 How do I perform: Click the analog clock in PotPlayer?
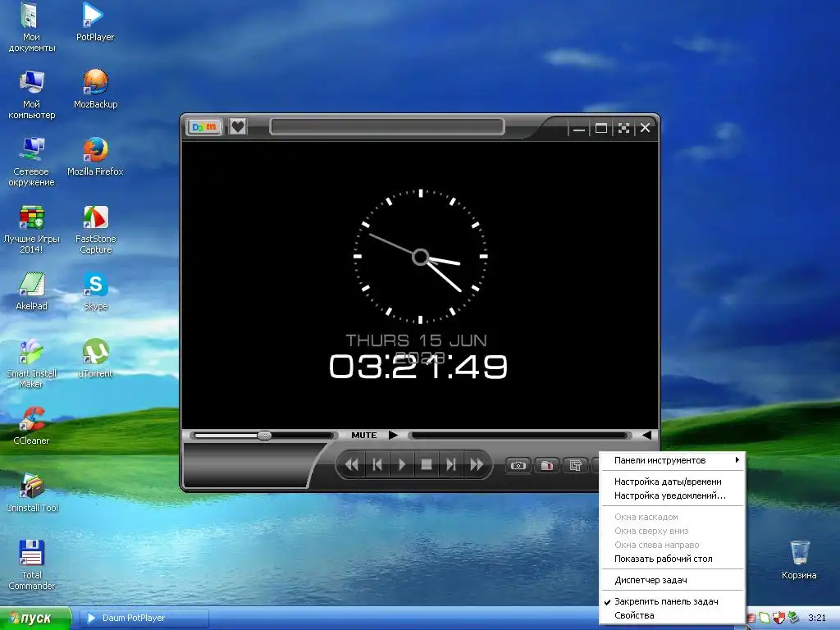click(421, 257)
